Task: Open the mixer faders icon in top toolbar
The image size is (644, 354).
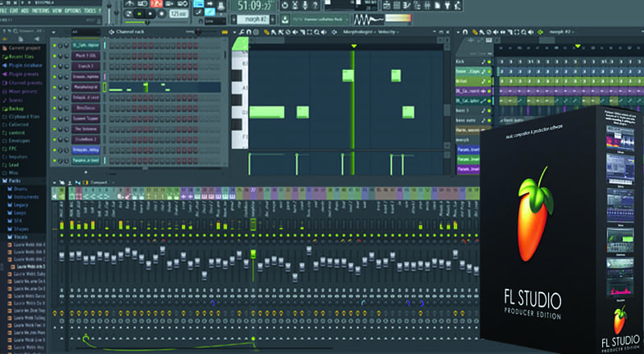Action: [427, 6]
